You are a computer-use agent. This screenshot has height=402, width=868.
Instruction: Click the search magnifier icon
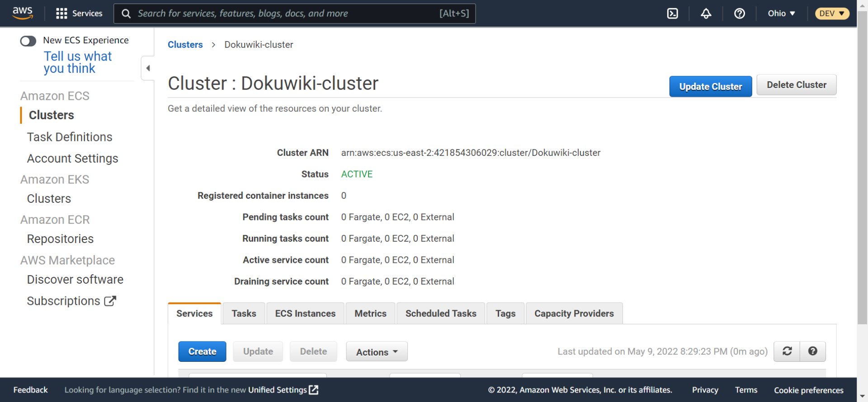click(x=126, y=14)
